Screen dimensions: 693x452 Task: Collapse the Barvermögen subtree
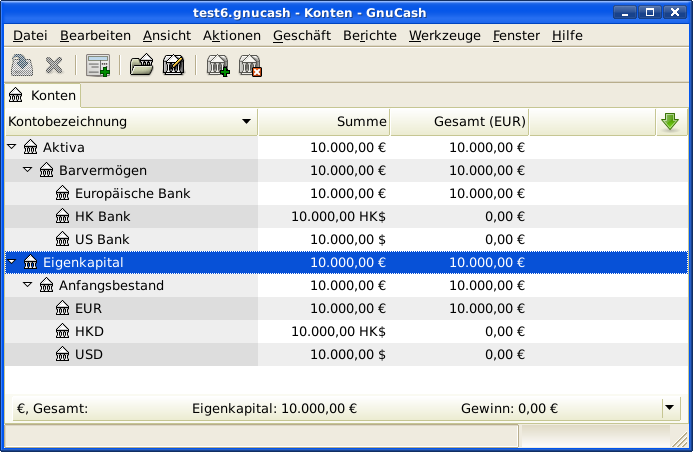coord(28,170)
